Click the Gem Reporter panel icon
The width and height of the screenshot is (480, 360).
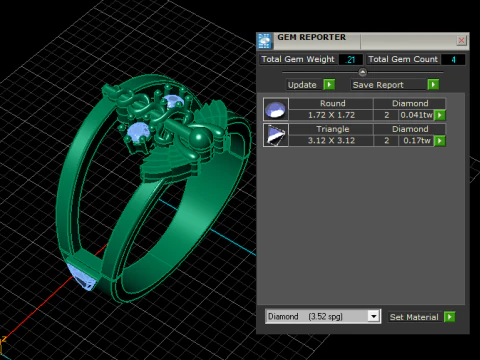click(x=265, y=41)
